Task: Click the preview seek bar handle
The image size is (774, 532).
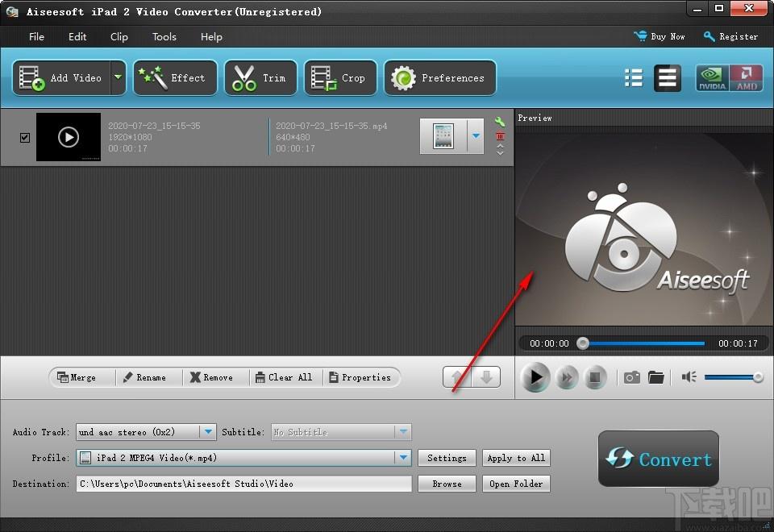Action: tap(583, 343)
